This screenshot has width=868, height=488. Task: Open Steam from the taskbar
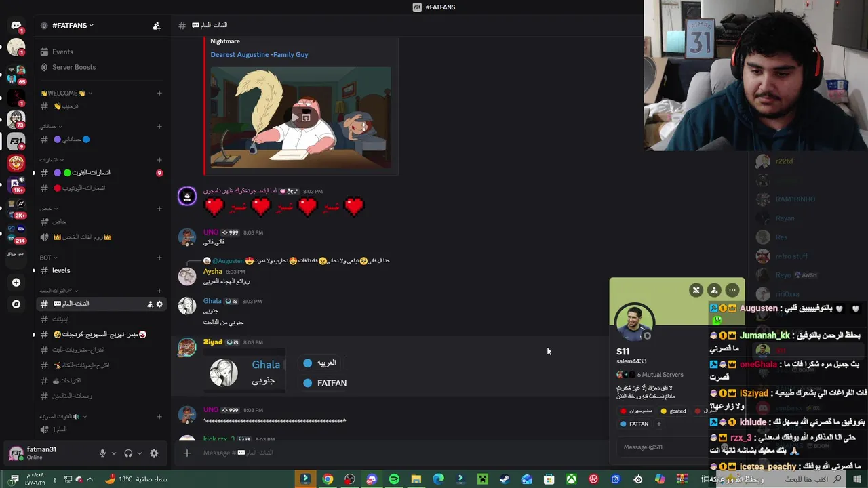point(505,479)
